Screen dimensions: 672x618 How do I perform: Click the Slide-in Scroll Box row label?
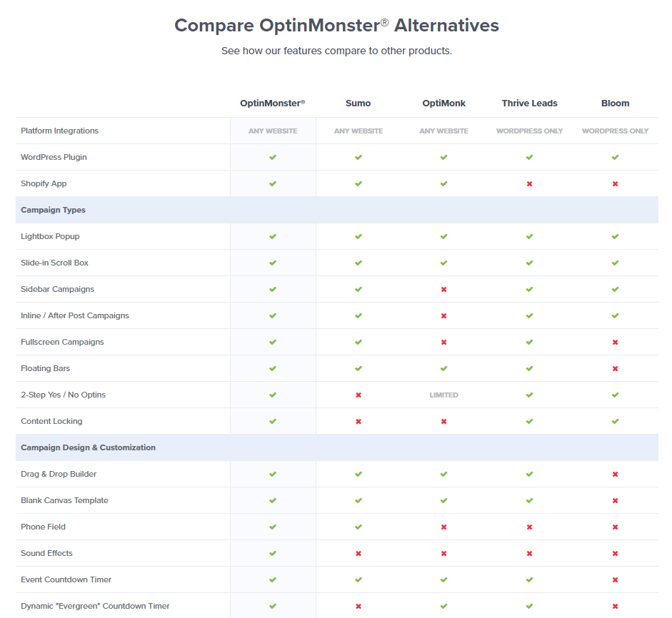coord(54,263)
